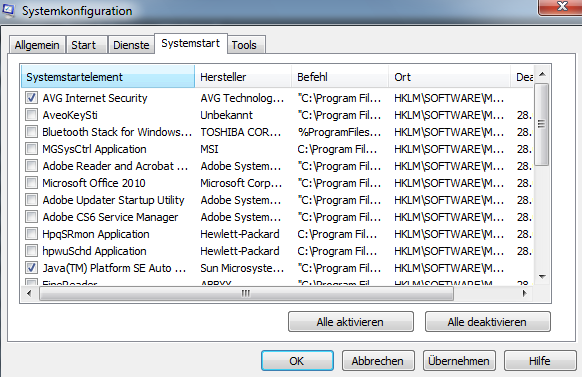Screen dimensions: 582x377
Task: Select the AveoKeySti row name
Action: point(70,115)
